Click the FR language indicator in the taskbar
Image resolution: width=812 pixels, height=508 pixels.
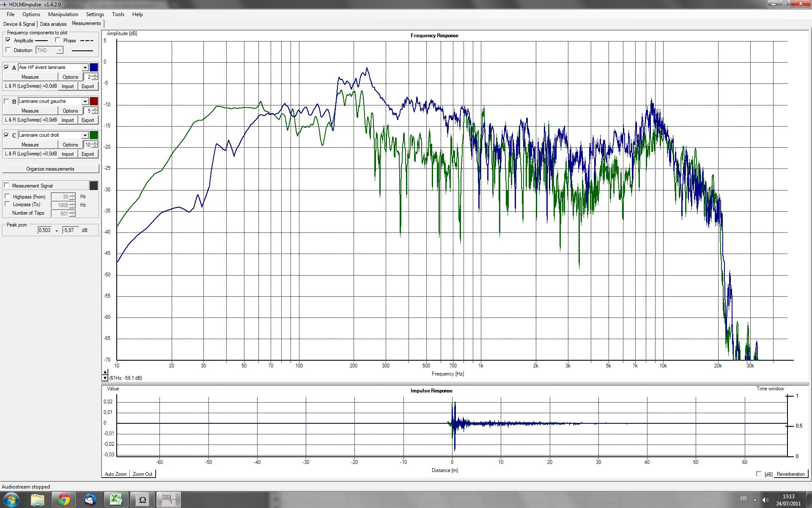point(743,499)
